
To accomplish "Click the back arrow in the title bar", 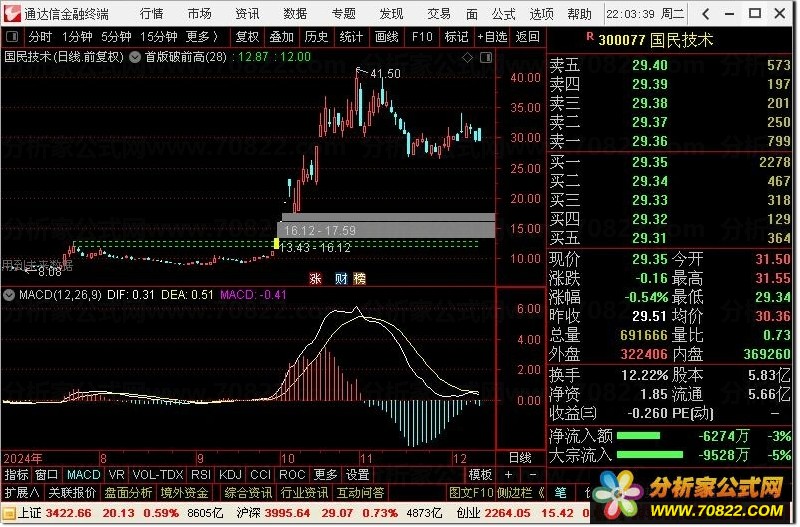I will tap(706, 14).
